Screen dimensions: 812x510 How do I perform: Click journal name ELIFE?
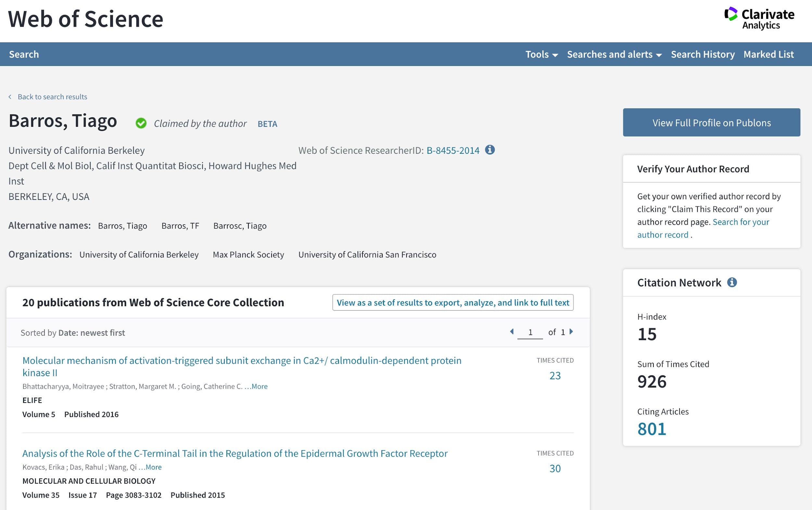pyautogui.click(x=32, y=400)
